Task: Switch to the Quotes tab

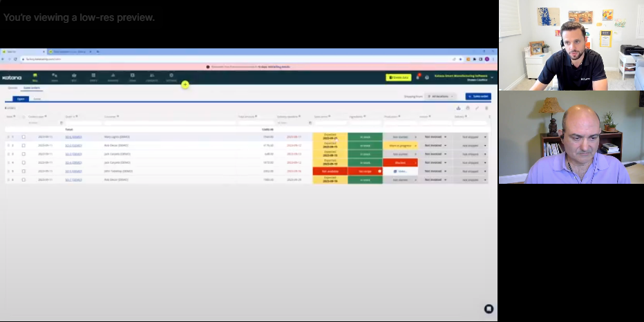Action: 12,88
